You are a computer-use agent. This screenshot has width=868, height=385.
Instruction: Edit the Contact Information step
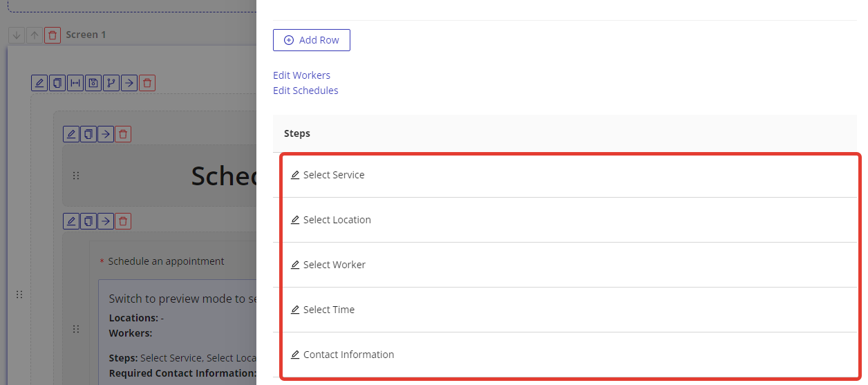pyautogui.click(x=295, y=355)
